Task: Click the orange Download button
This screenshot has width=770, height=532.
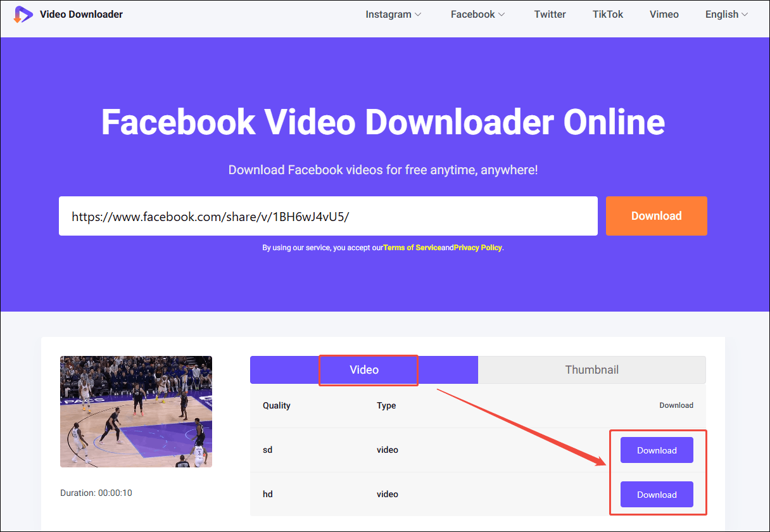Action: pyautogui.click(x=657, y=216)
